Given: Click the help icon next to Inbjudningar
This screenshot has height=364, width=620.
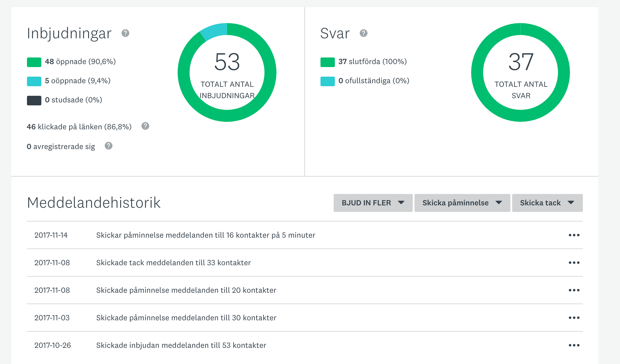Looking at the screenshot, I should [x=125, y=33].
